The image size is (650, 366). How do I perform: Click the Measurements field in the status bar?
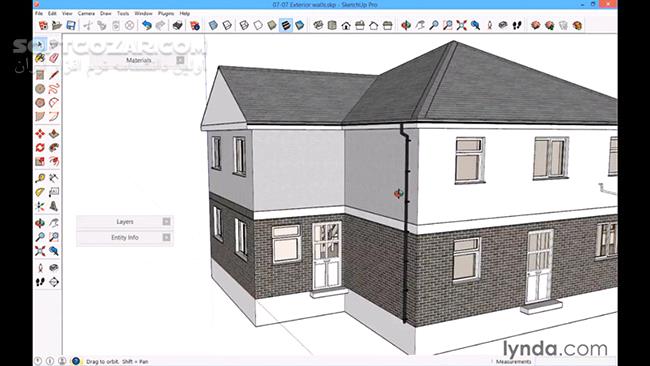pos(575,362)
